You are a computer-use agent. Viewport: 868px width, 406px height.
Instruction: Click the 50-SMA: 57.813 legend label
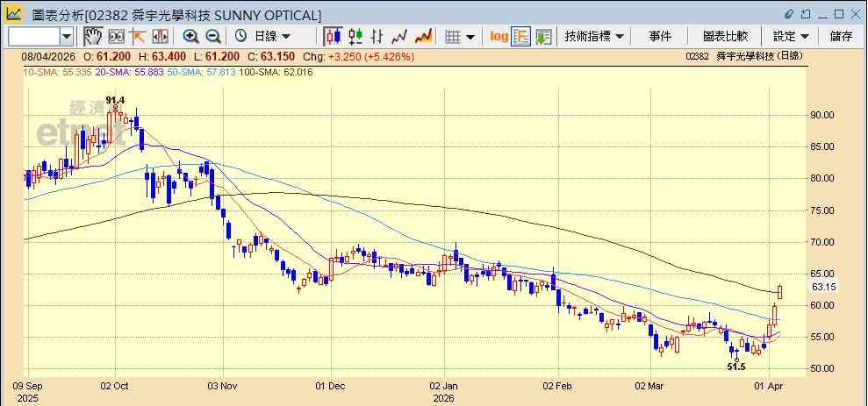coord(202,72)
